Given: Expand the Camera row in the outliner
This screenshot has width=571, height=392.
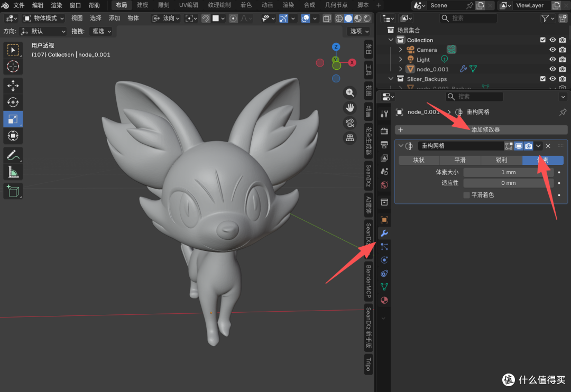Looking at the screenshot, I should click(401, 50).
